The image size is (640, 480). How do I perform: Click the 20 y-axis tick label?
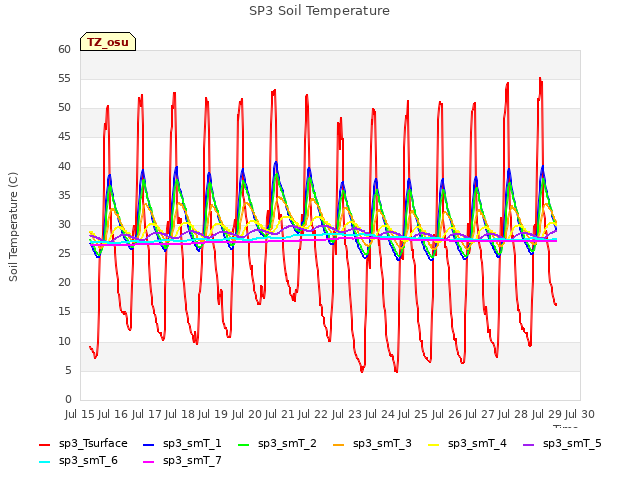[x=64, y=283]
